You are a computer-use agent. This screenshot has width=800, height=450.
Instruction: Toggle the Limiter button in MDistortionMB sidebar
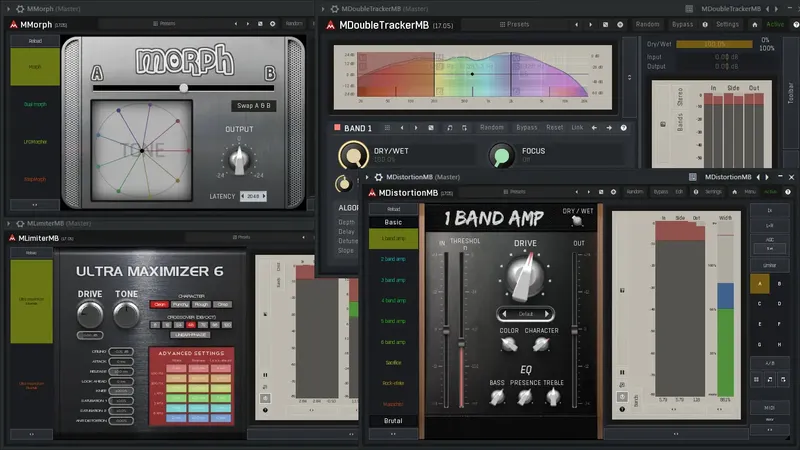coord(769,265)
